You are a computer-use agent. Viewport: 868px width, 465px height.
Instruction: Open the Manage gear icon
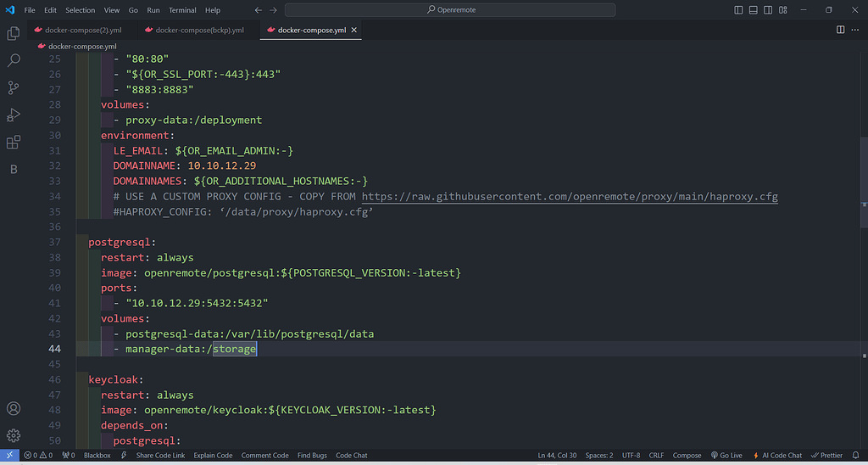point(14,435)
